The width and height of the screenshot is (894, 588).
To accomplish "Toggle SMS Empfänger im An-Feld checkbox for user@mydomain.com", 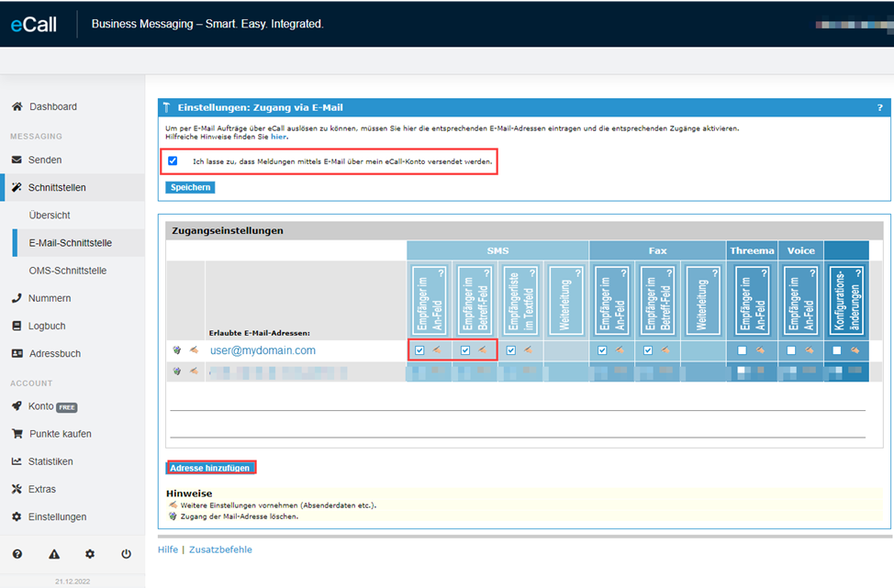I will tap(419, 350).
